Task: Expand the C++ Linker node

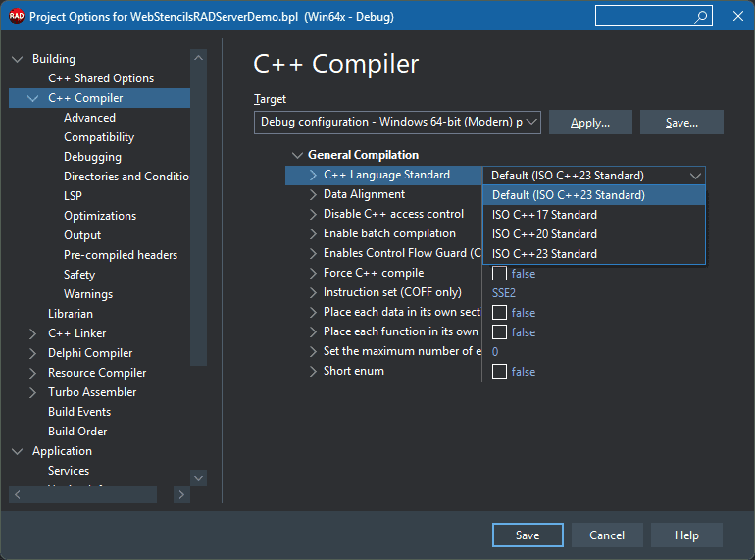Action: coord(32,333)
